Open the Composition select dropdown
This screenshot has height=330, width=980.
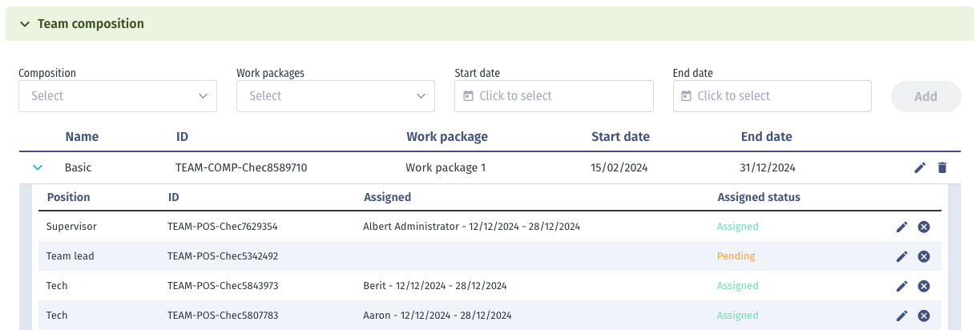click(118, 96)
